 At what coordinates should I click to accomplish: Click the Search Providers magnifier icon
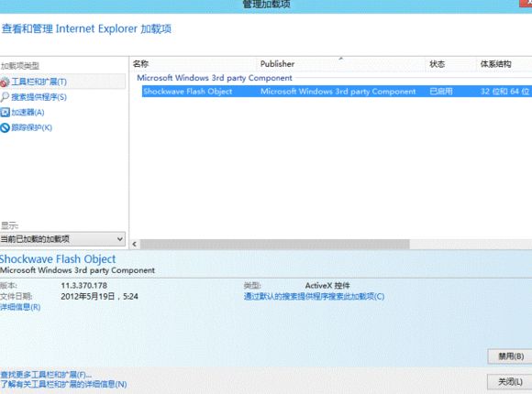(x=5, y=97)
